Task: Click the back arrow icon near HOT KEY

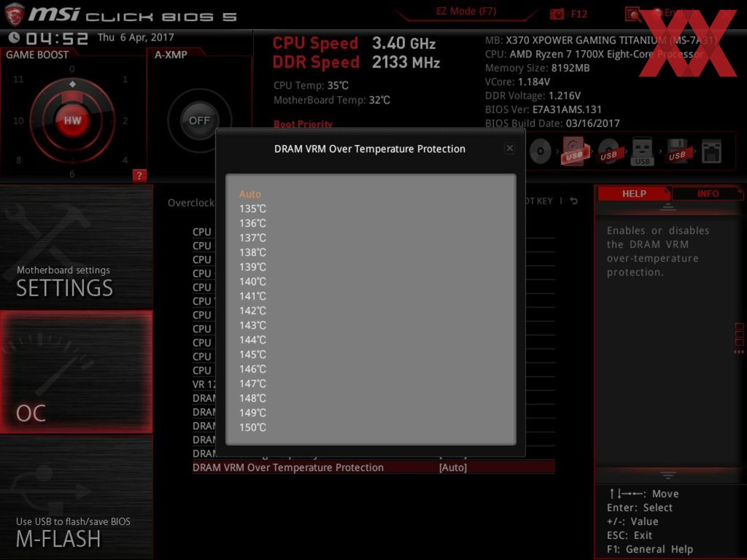Action: pyautogui.click(x=574, y=201)
